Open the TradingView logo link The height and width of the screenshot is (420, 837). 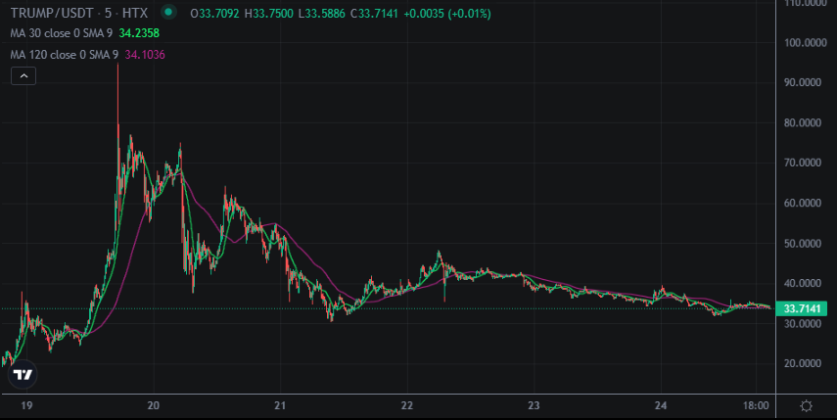tap(23, 375)
